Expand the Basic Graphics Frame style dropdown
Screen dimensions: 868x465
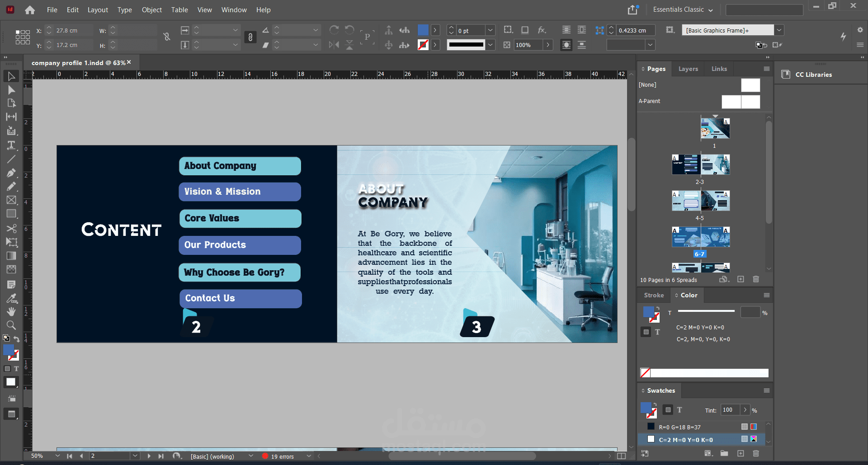point(779,30)
